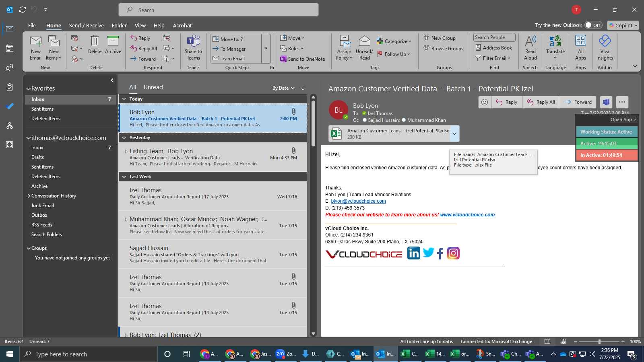Open attachment dropdown arrow

pyautogui.click(x=454, y=134)
